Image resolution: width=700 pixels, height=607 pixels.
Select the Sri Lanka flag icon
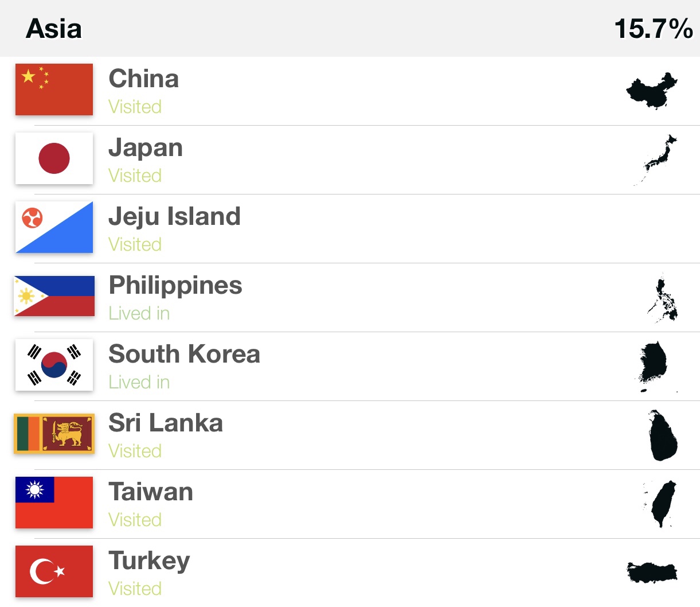click(54, 434)
